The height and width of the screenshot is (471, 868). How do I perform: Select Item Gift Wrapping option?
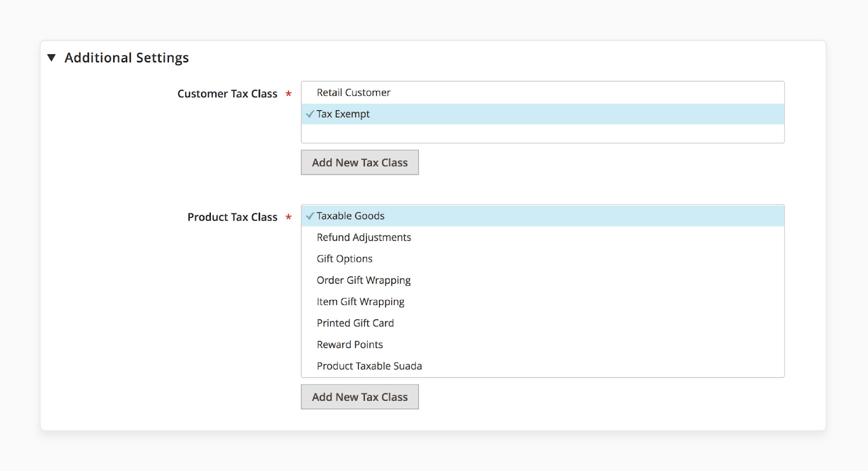pyautogui.click(x=543, y=302)
